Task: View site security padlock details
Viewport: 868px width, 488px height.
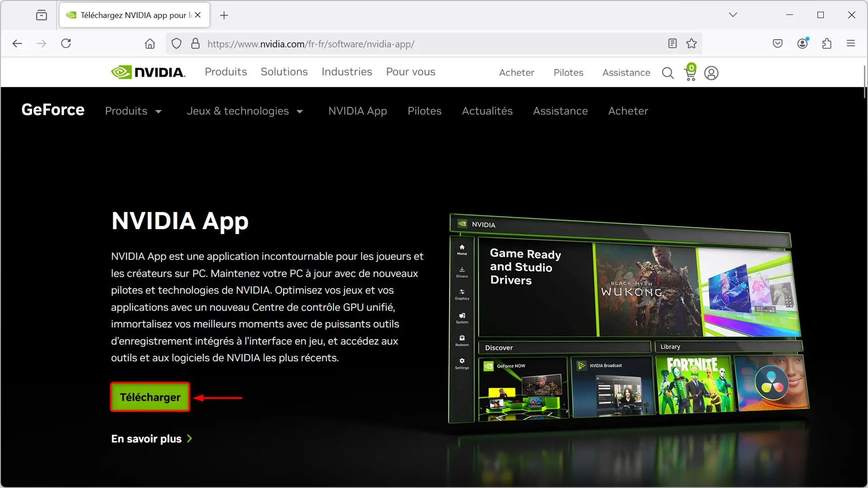Action: pyautogui.click(x=195, y=44)
